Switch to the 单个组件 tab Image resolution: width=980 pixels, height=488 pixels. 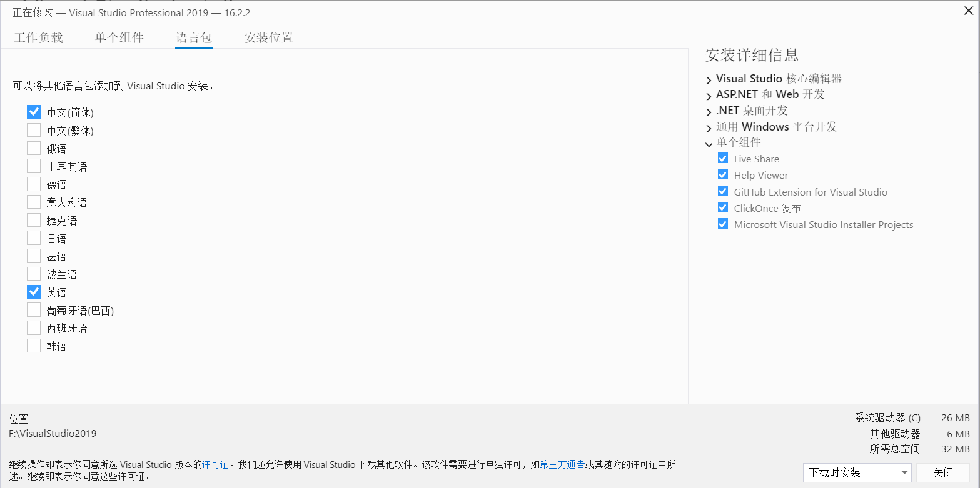(x=119, y=37)
